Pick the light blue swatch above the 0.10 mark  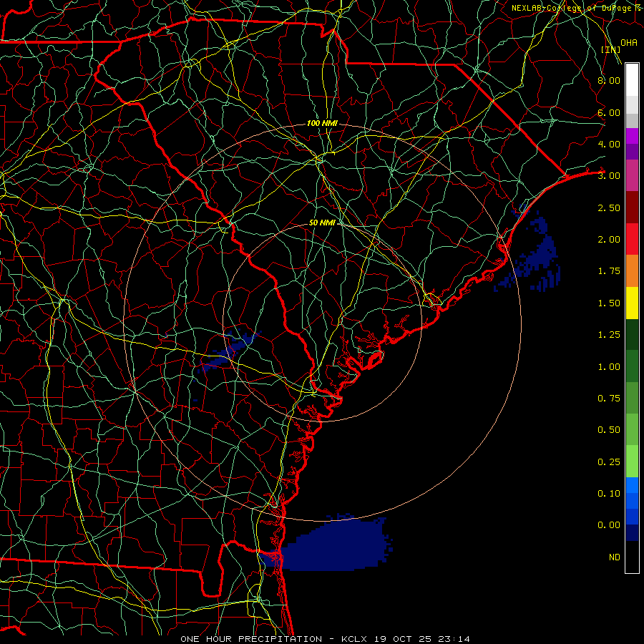[632, 485]
